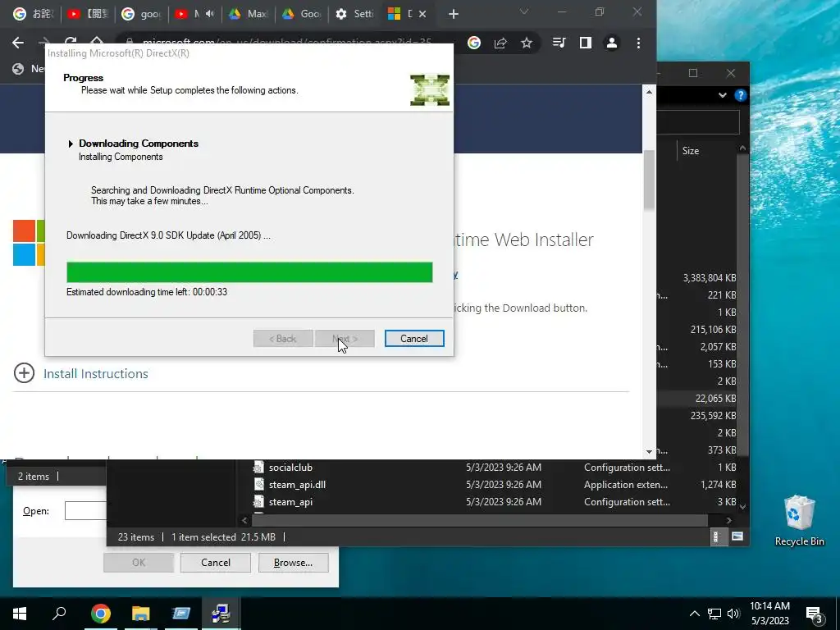Open notification center with 3 alerts

(x=815, y=614)
